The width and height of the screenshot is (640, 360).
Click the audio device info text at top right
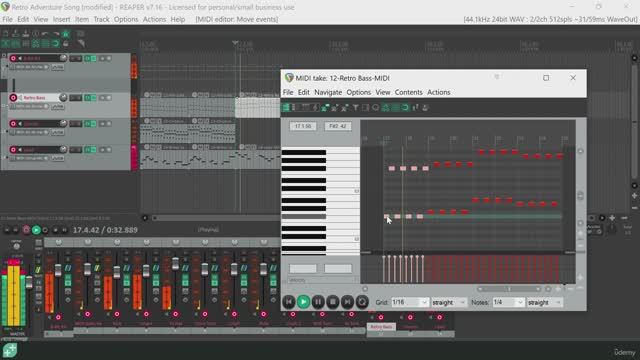pyautogui.click(x=550, y=19)
